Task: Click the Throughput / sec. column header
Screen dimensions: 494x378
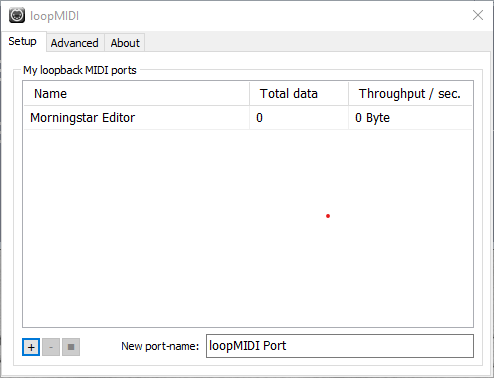Action: [410, 94]
